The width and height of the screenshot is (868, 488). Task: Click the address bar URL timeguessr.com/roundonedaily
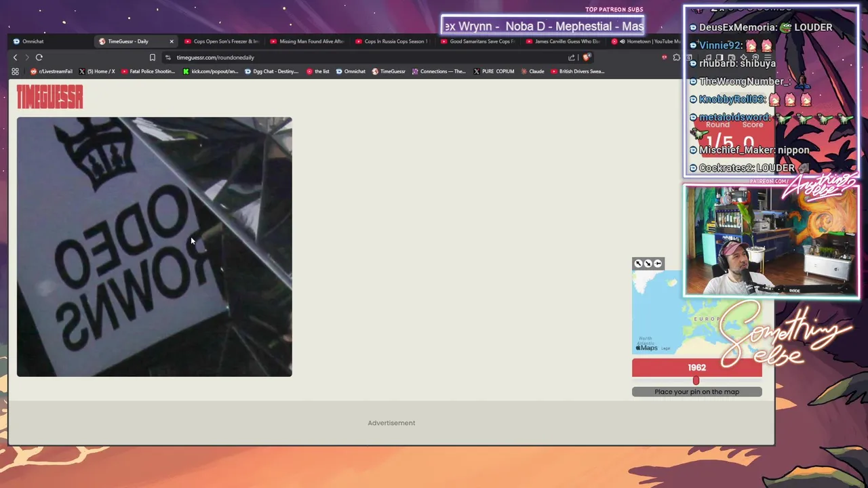[x=216, y=58]
